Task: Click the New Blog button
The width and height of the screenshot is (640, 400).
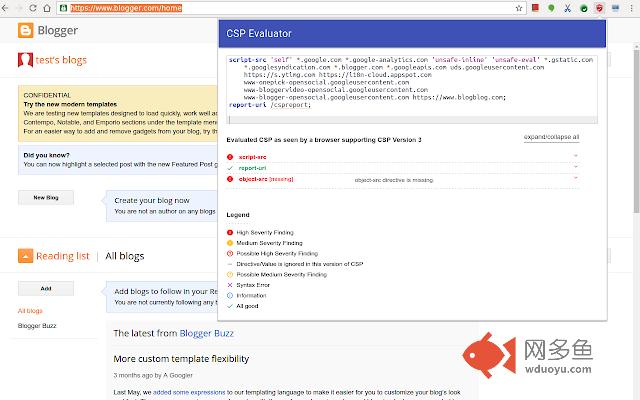Action: (46, 198)
